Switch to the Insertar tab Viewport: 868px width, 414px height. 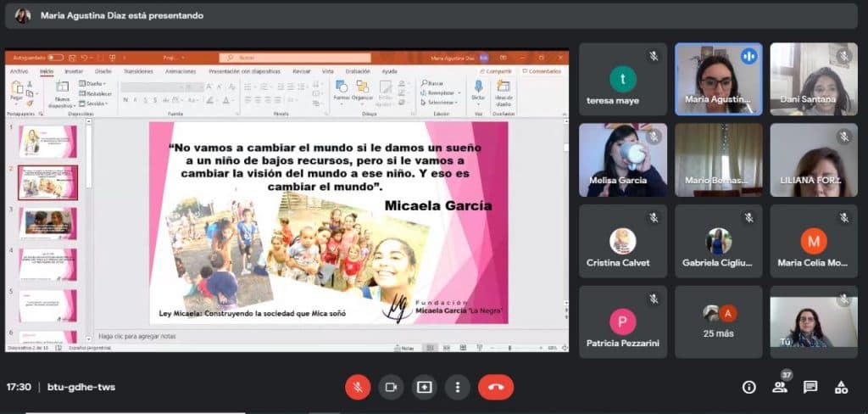point(74,71)
